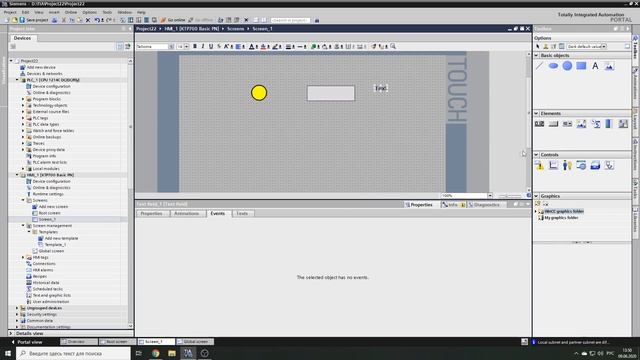Expand the Program blocks tree node
The image size is (640, 360).
pyautogui.click(x=23, y=99)
